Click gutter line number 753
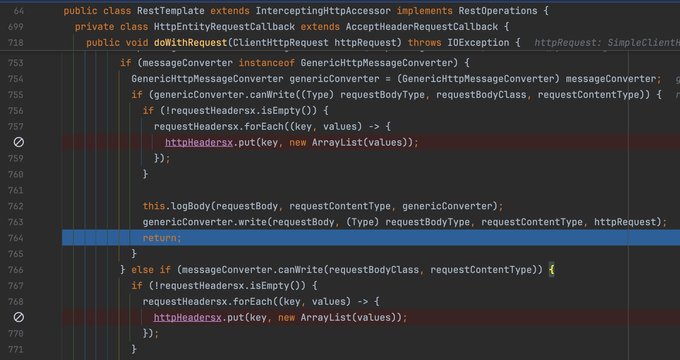Viewport: 680px width, 360px height. 16,63
